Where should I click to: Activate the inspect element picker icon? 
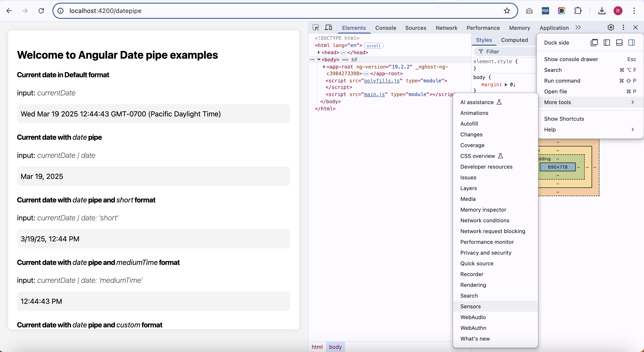316,28
